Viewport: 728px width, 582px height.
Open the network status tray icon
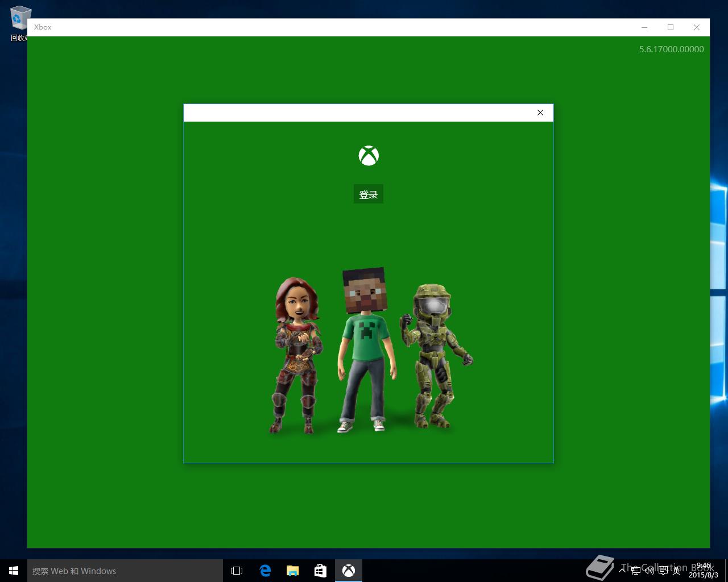636,570
